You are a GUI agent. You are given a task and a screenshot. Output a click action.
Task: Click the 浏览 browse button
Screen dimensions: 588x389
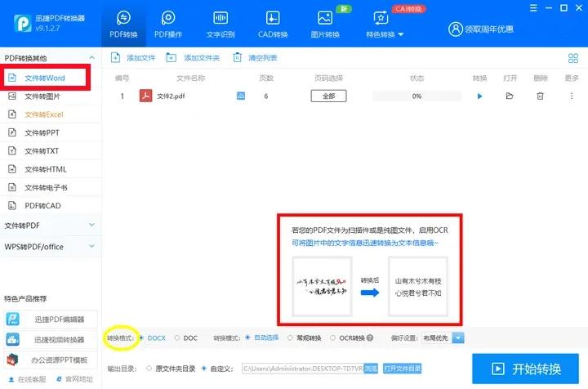[x=371, y=369]
